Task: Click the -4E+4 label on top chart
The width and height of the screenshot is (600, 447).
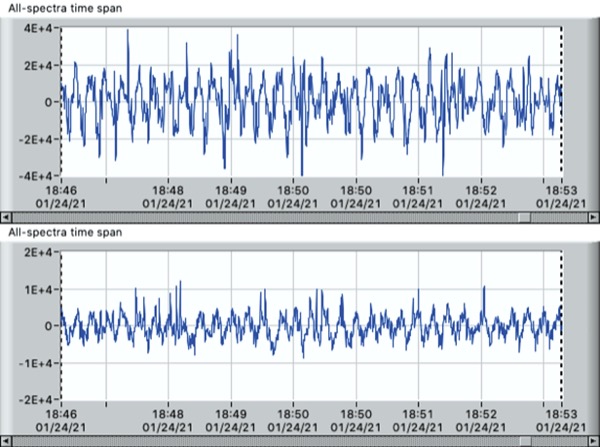Action: (36, 175)
